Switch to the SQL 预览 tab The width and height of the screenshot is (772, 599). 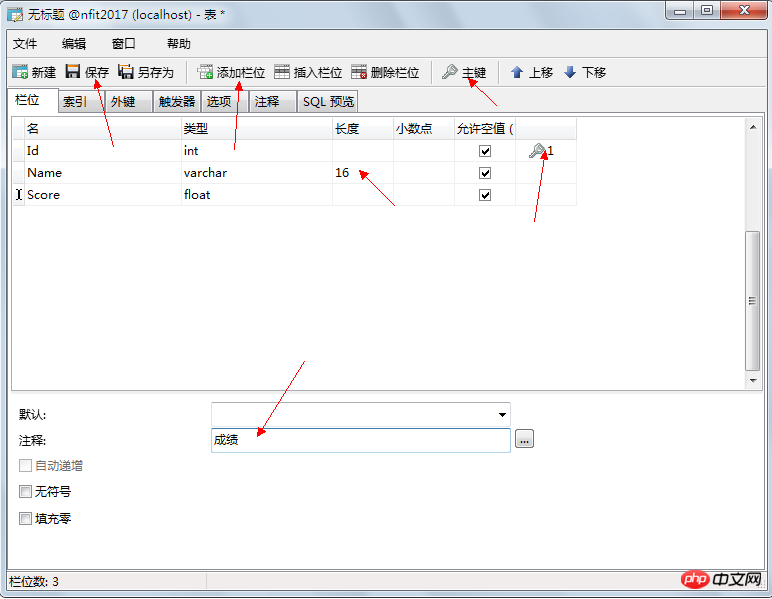[x=328, y=102]
